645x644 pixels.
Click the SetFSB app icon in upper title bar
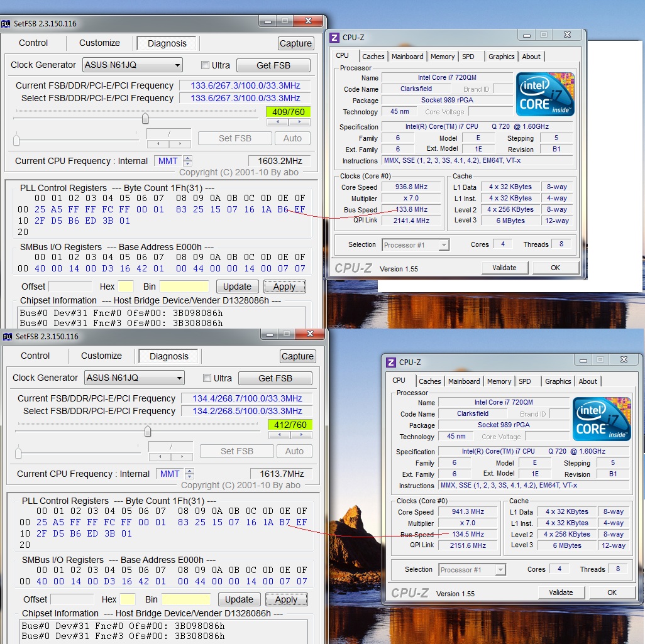(x=6, y=24)
